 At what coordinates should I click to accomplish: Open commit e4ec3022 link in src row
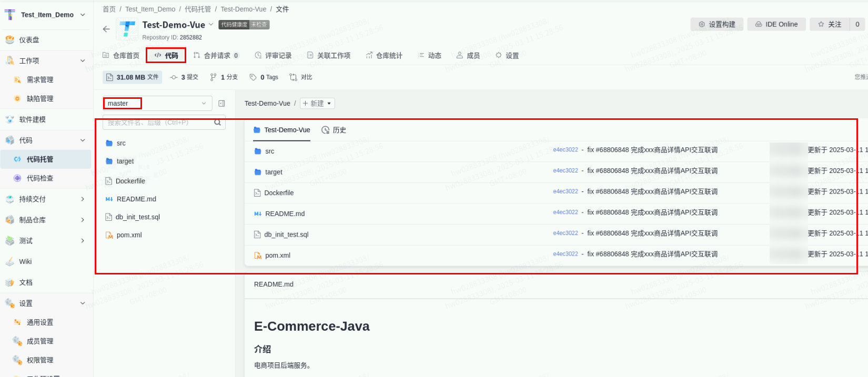click(x=566, y=150)
